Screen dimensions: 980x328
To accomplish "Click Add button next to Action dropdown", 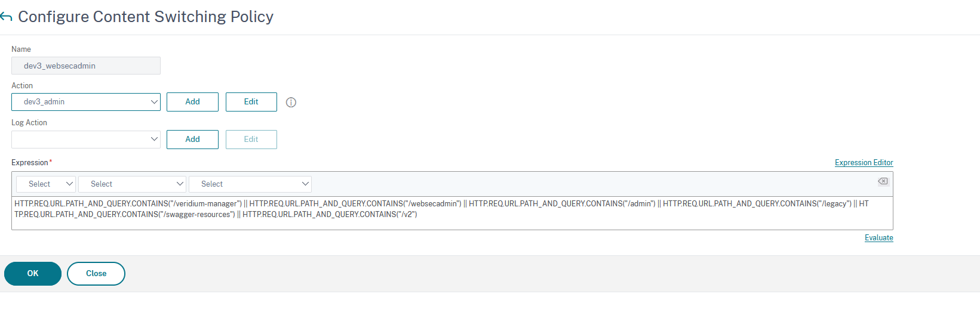I will (192, 102).
